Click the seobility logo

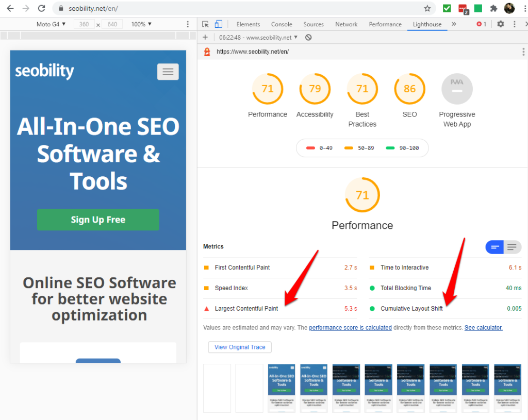44,71
